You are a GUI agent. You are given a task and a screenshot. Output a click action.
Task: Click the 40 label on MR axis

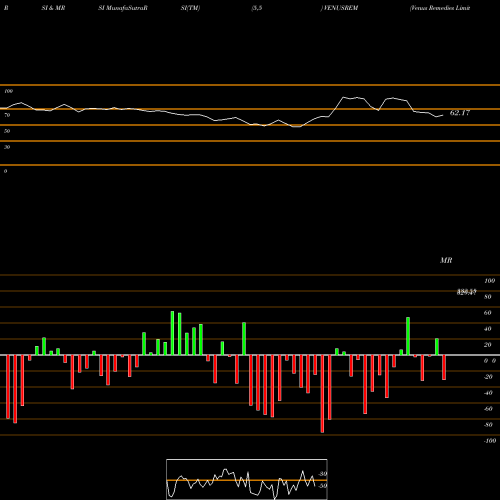487,329
